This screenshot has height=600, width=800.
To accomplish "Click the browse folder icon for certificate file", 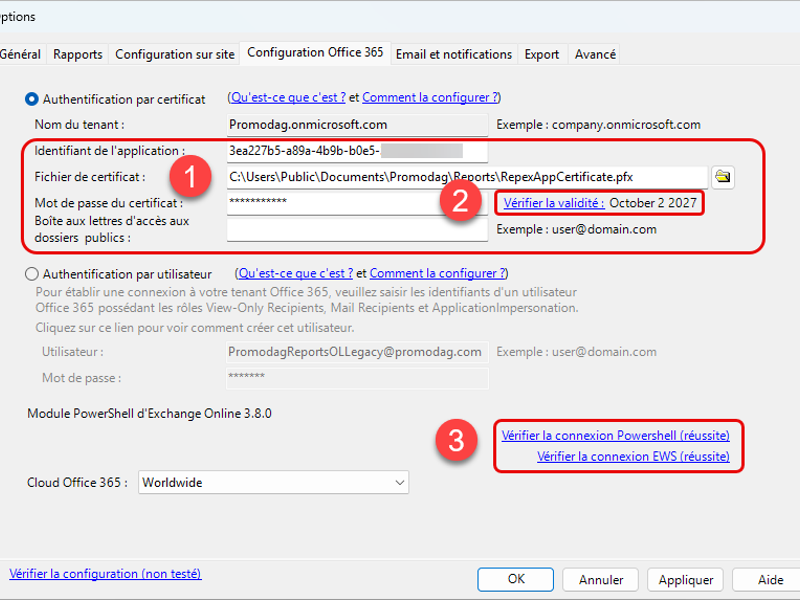I will point(722,177).
